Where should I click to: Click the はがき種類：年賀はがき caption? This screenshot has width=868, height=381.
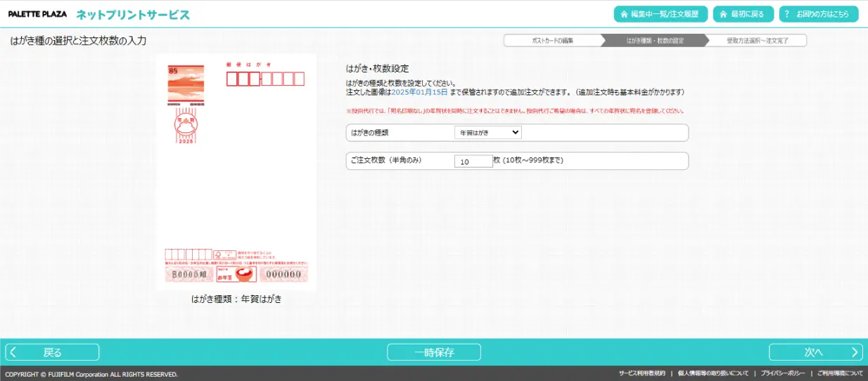click(236, 299)
